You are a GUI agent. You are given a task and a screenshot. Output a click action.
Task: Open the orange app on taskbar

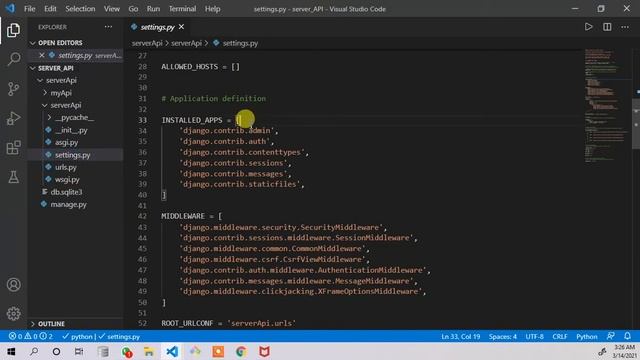(x=218, y=351)
